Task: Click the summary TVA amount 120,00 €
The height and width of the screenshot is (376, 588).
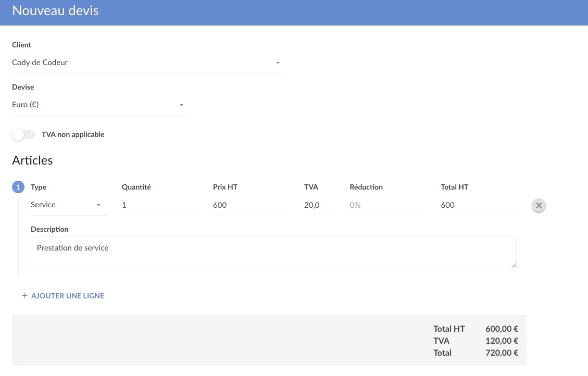Action: point(502,341)
